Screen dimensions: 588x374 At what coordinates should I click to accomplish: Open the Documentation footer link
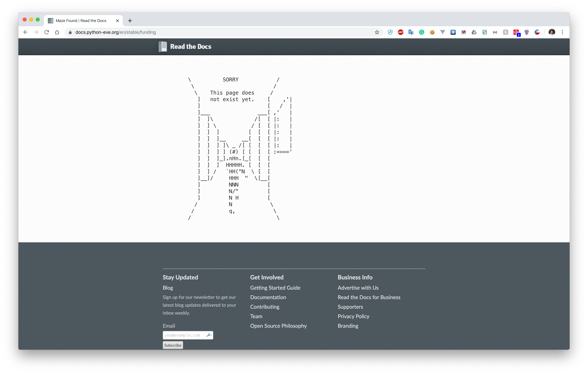pos(268,297)
